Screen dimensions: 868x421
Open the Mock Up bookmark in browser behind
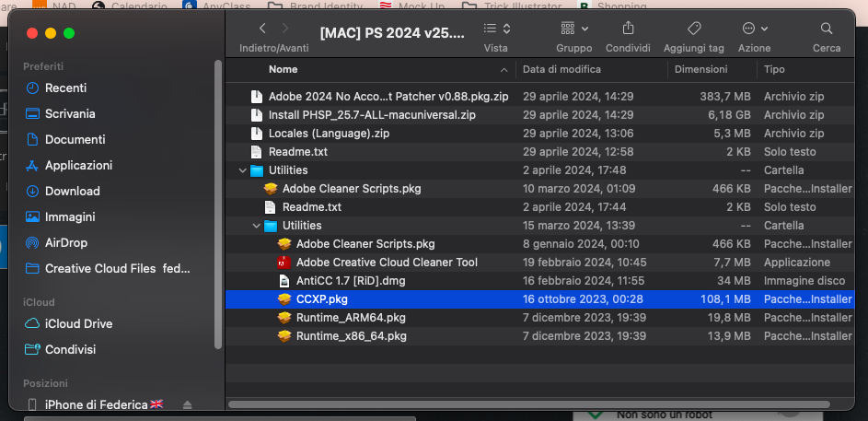(x=413, y=6)
